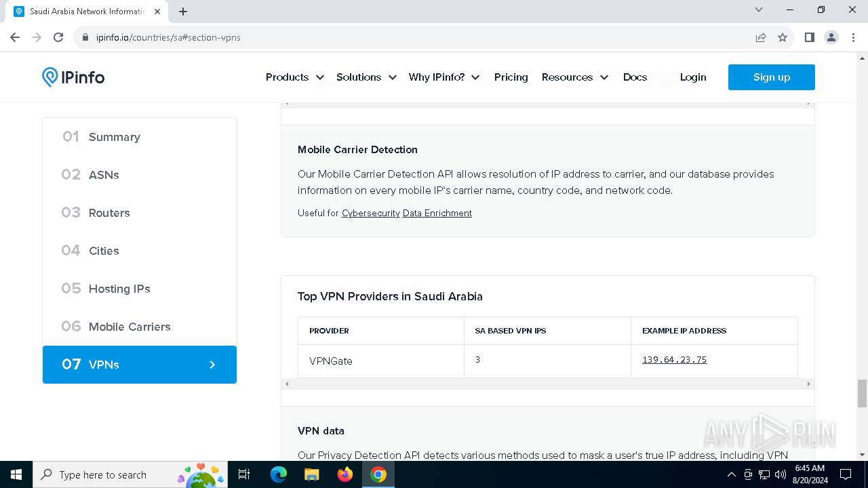This screenshot has height=488, width=868.
Task: Jump to the 05 Hosting IPs section
Action: (140, 289)
